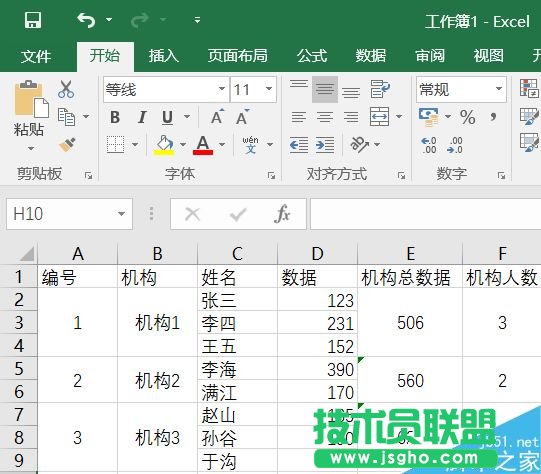Click the Cut scissors icon
541x474 pixels.
66,89
